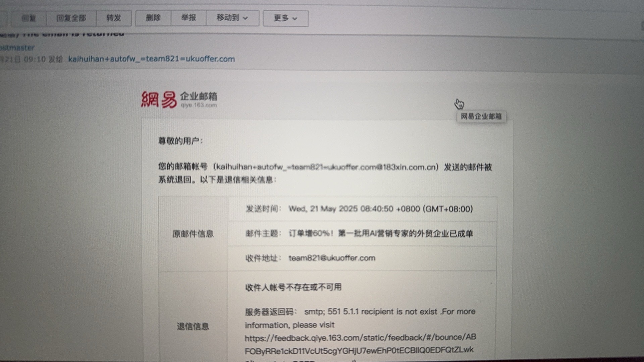Click the 原邮件信息 table header cell
The height and width of the screenshot is (362, 644).
193,234
